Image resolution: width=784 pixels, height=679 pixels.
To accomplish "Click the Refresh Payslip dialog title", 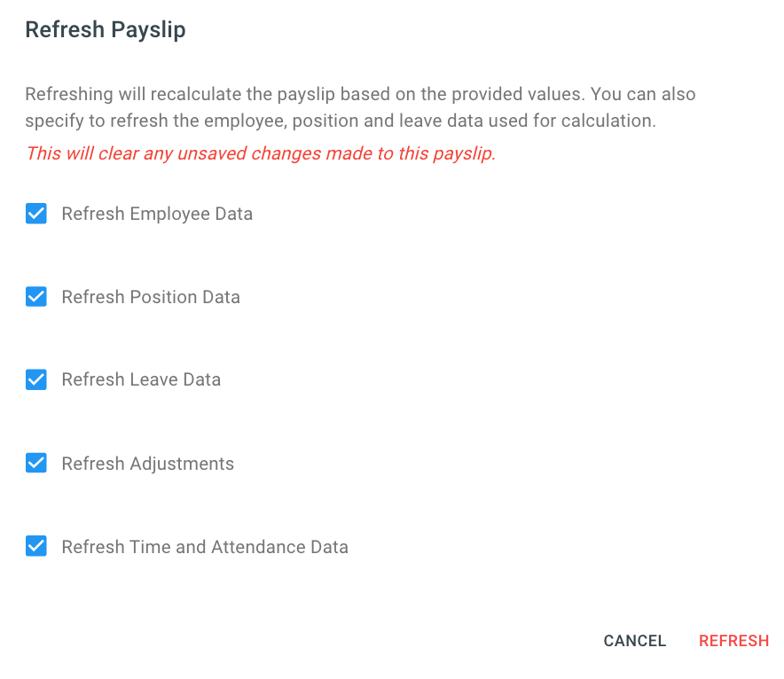I will point(106,30).
